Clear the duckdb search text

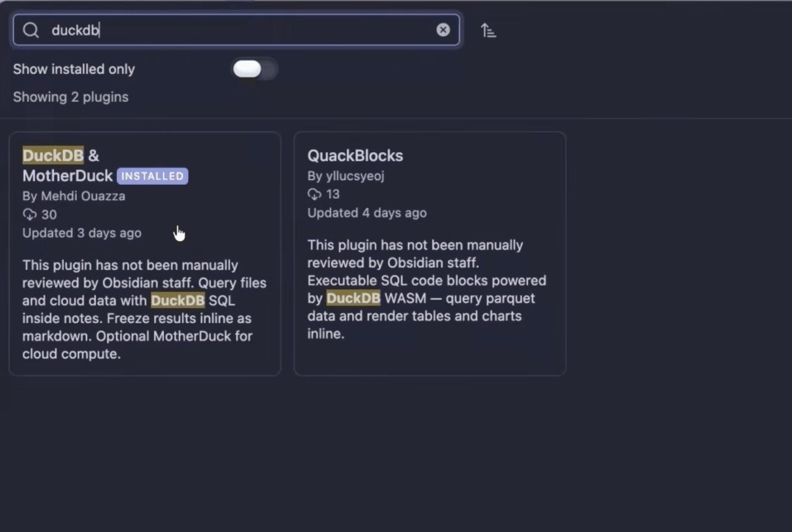pyautogui.click(x=443, y=30)
